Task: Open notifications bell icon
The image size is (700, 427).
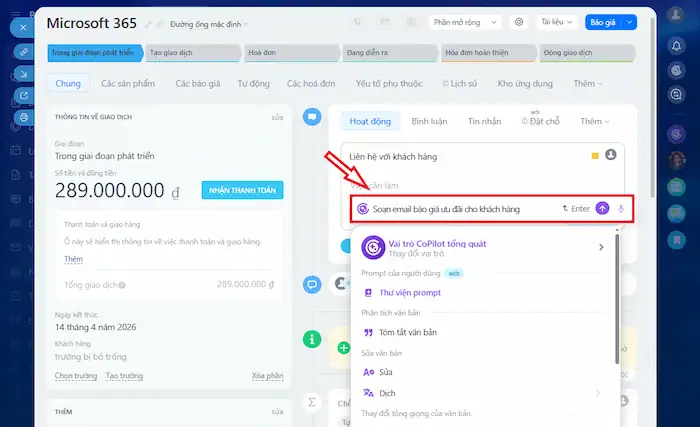Action: 676,46
